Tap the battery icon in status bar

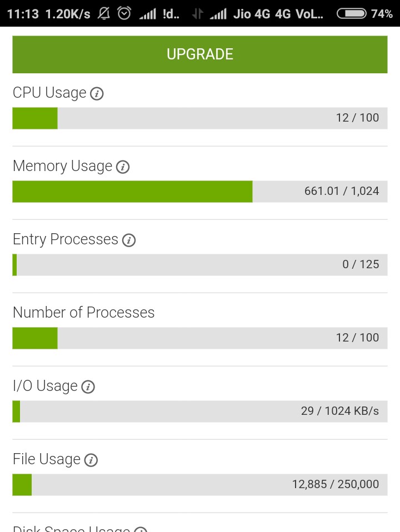coord(351,14)
